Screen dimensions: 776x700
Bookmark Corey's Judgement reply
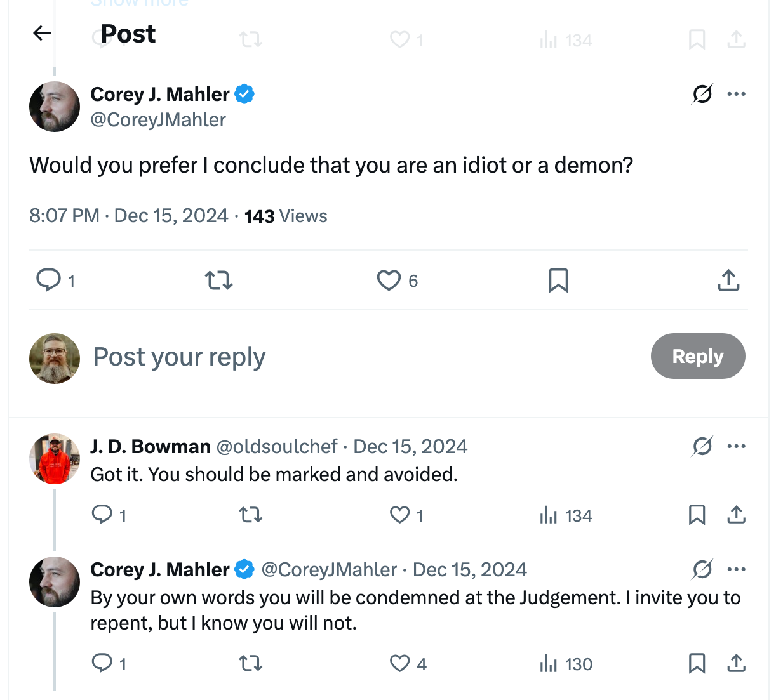[x=697, y=663]
